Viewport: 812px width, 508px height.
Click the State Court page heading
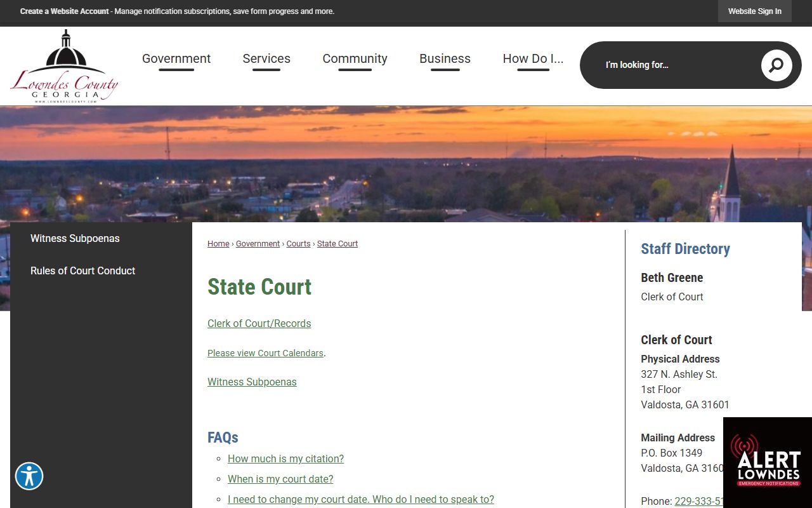(x=259, y=287)
